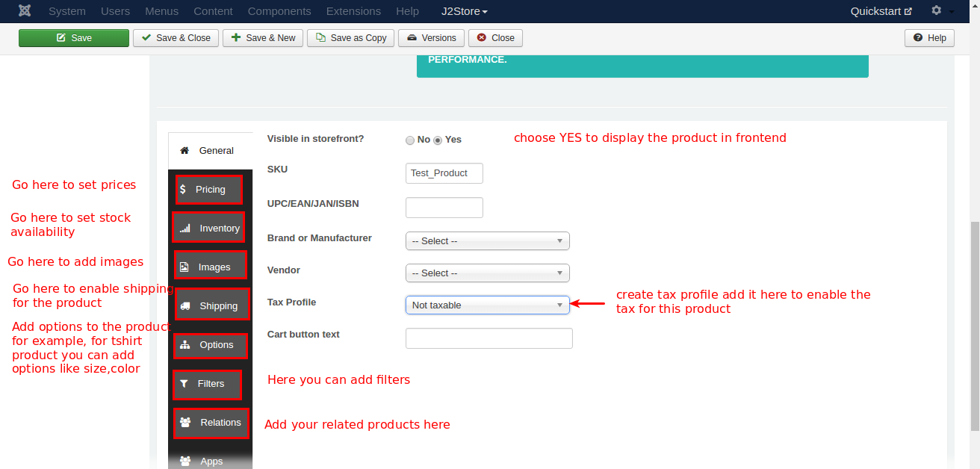Click the Filters funnel icon
This screenshot has width=980, height=469.
click(x=184, y=384)
